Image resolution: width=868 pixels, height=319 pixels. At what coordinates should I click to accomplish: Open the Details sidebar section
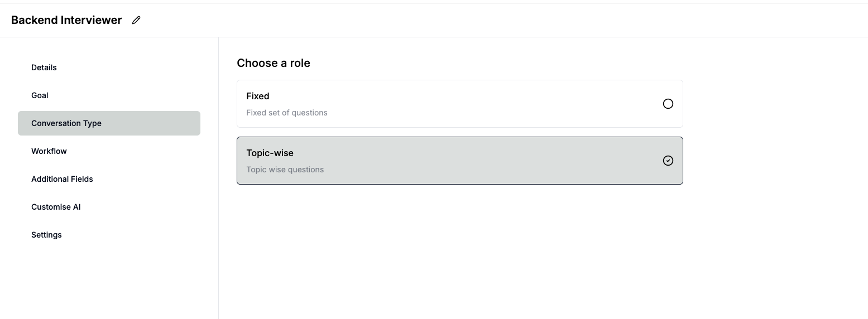point(44,67)
